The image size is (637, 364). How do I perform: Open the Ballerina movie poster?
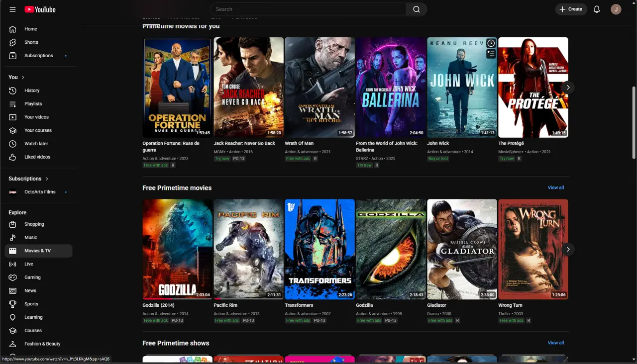391,88
